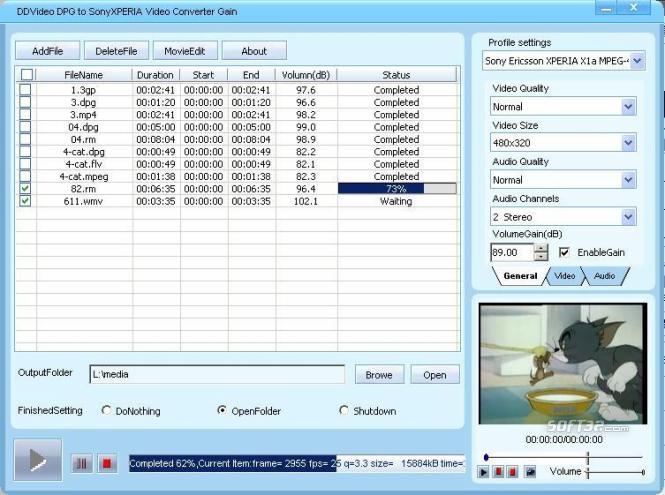Sort by the FileName column header
The image size is (665, 495).
tap(84, 75)
